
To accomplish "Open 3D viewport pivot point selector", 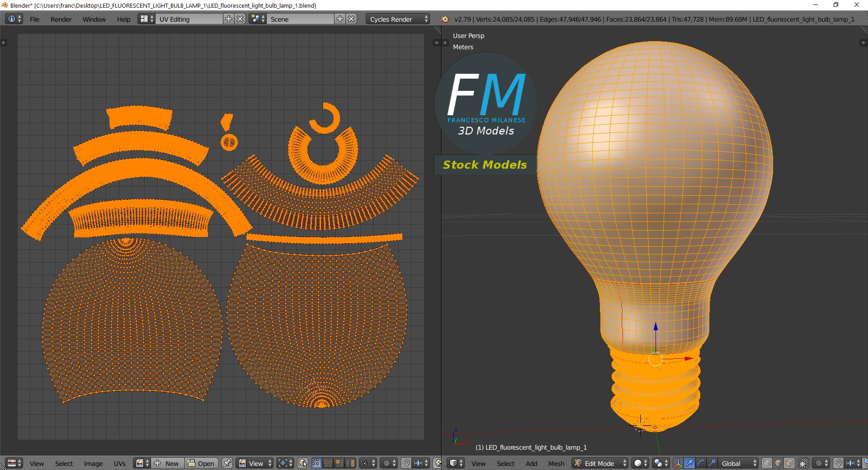I will [x=660, y=463].
